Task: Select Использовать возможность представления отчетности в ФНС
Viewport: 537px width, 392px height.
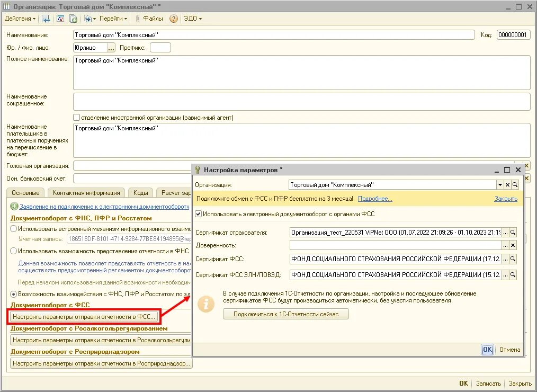Action: (x=13, y=251)
